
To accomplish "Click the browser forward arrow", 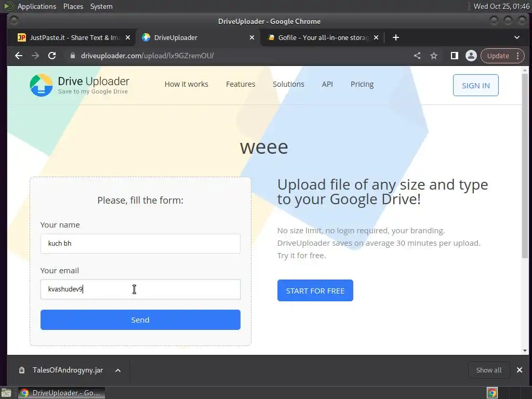I will pos(35,56).
